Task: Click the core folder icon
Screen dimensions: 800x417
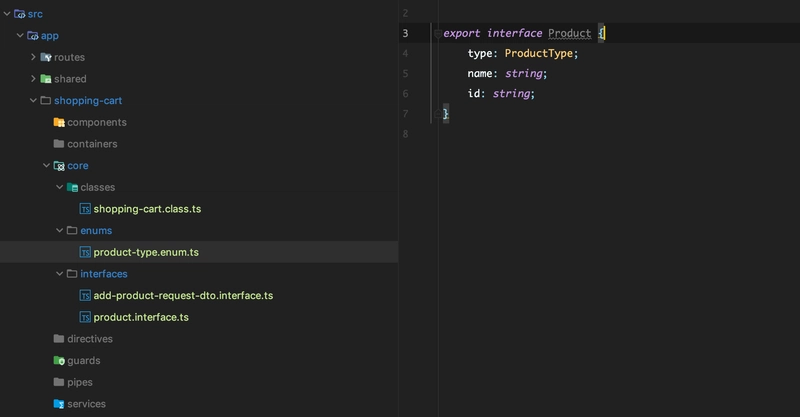Action: pyautogui.click(x=59, y=166)
